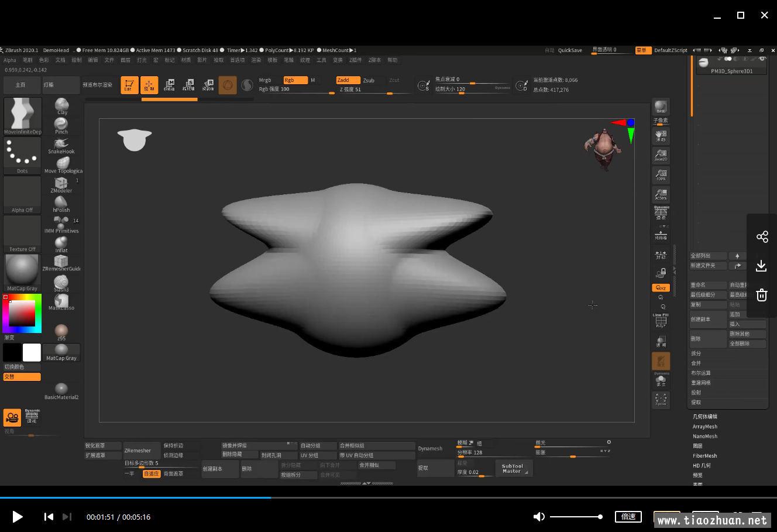Viewport: 777px width, 532px height.
Task: Enable the Zadd mode
Action: [348, 80]
